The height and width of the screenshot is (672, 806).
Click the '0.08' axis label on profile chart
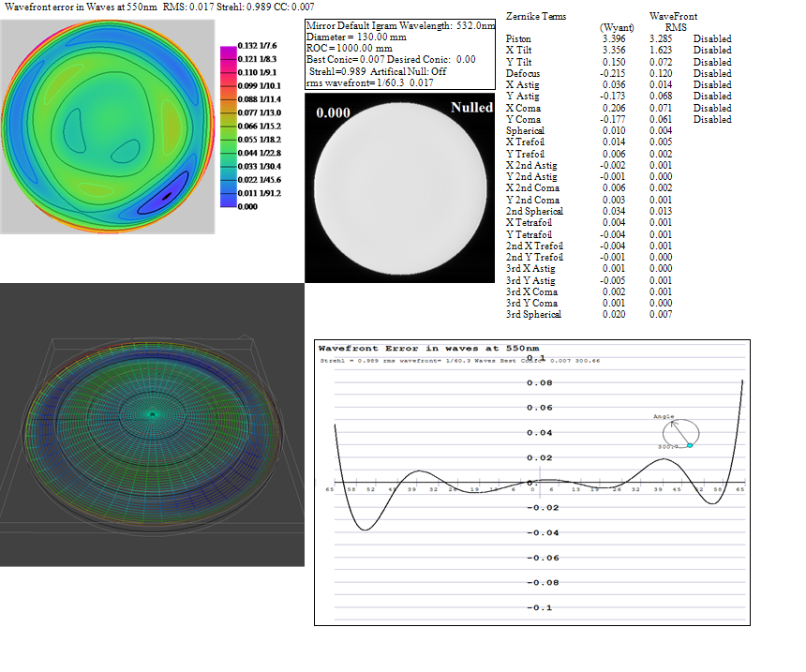click(x=539, y=383)
